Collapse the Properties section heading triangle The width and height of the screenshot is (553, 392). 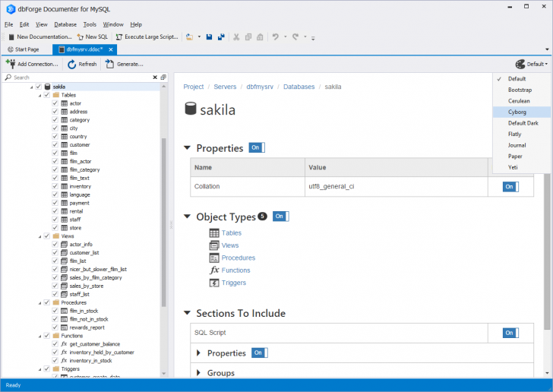[x=188, y=148]
